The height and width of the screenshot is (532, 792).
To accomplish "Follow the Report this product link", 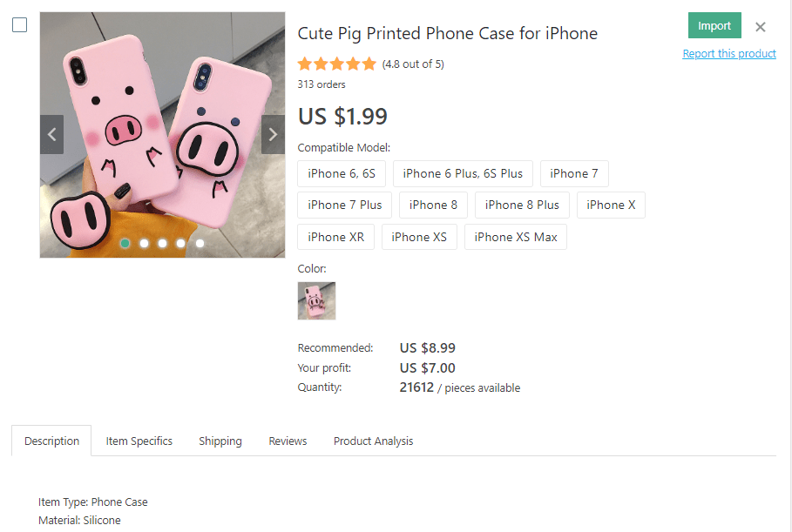I will (729, 54).
